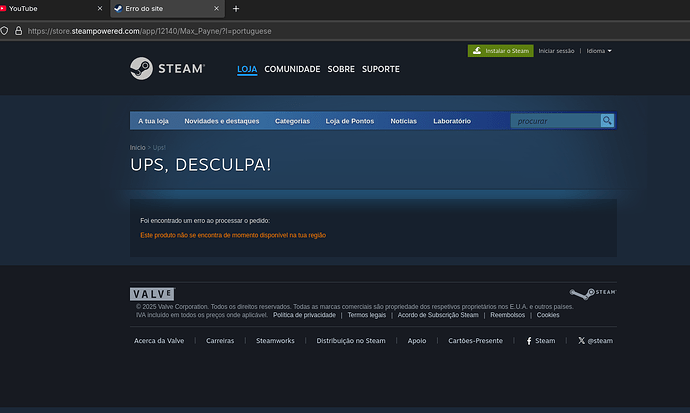
Task: Open Distribuição no Steam link
Action: click(x=351, y=341)
